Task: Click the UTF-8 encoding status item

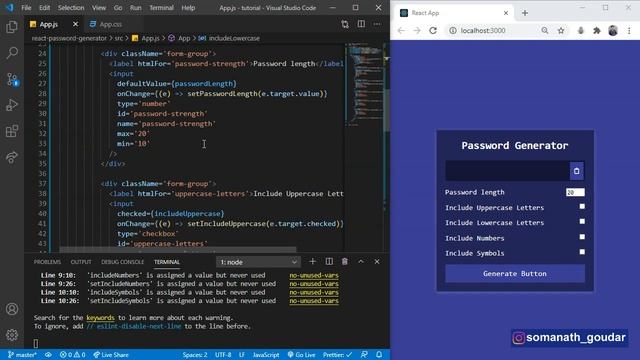Action: pyautogui.click(x=223, y=355)
